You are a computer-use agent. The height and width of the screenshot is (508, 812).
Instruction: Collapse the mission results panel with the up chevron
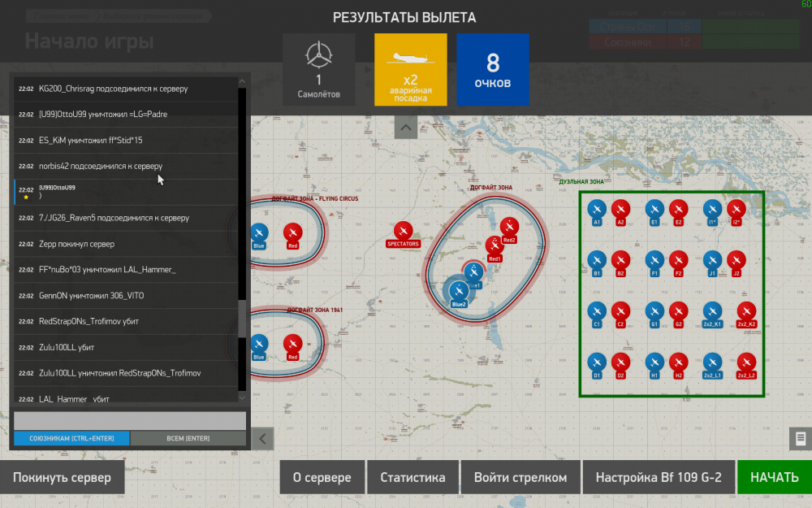click(405, 126)
